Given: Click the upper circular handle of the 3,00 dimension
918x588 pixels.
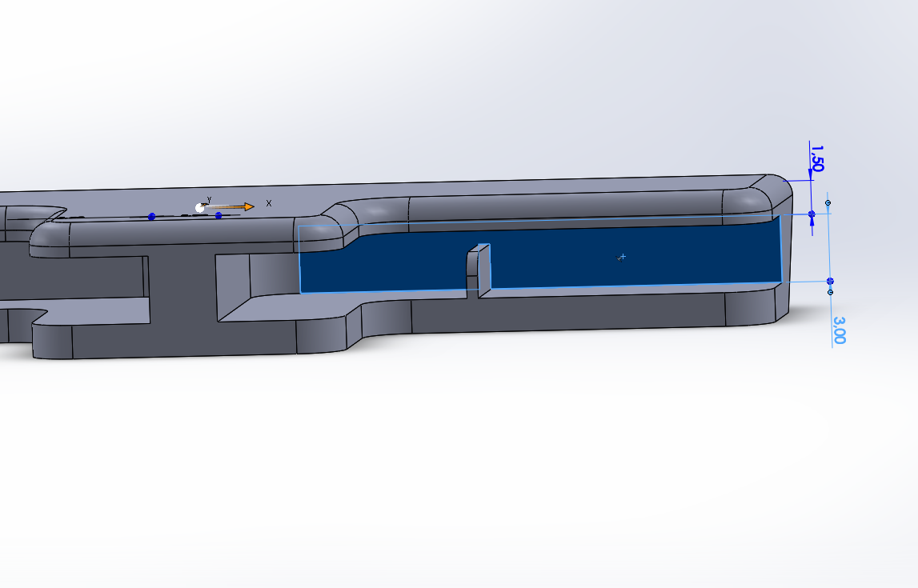Looking at the screenshot, I should pyautogui.click(x=828, y=203).
